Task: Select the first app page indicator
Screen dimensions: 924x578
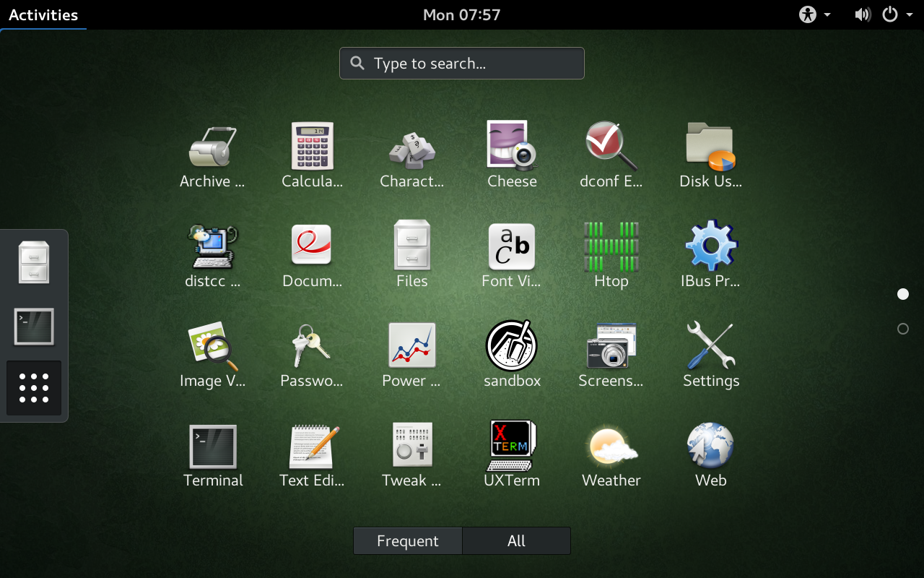Action: [x=902, y=294]
